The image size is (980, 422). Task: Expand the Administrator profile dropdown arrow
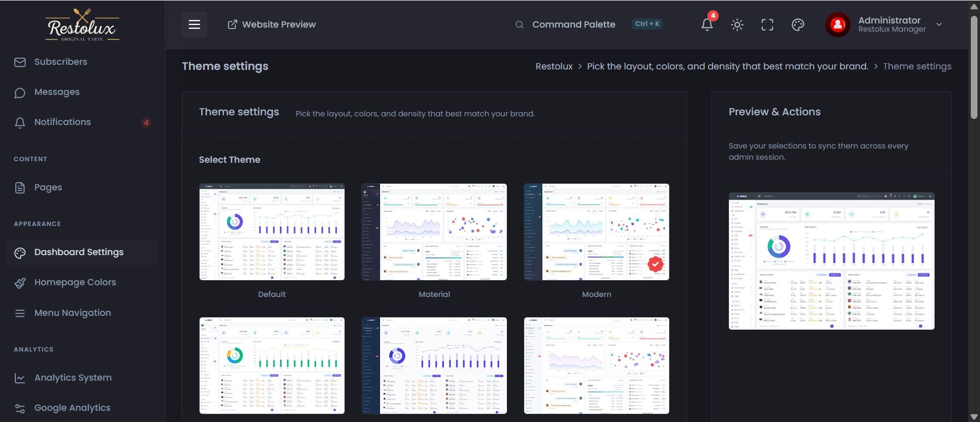pos(939,24)
